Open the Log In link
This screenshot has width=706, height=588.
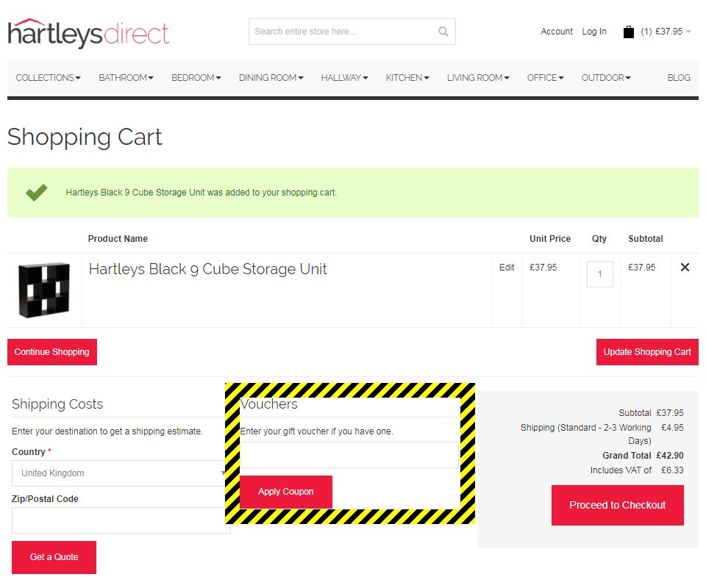pos(594,32)
